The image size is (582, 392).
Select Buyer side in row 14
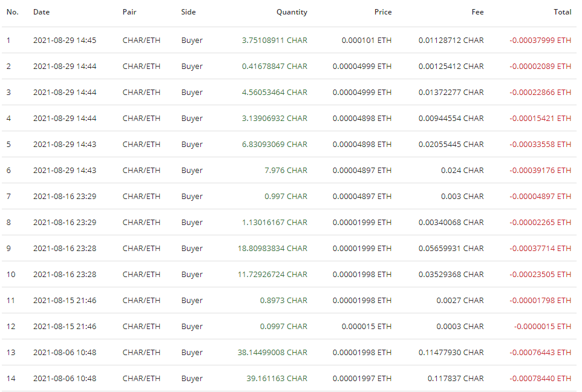tap(192, 378)
